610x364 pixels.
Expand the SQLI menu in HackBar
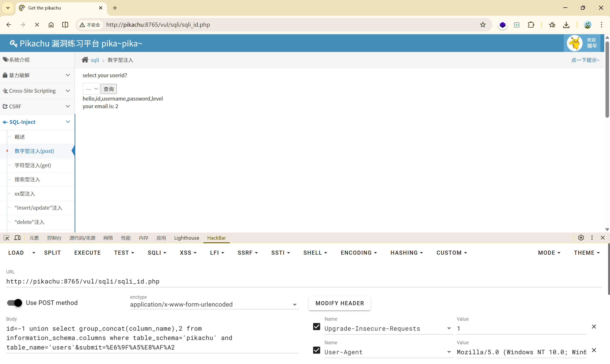coord(157,253)
